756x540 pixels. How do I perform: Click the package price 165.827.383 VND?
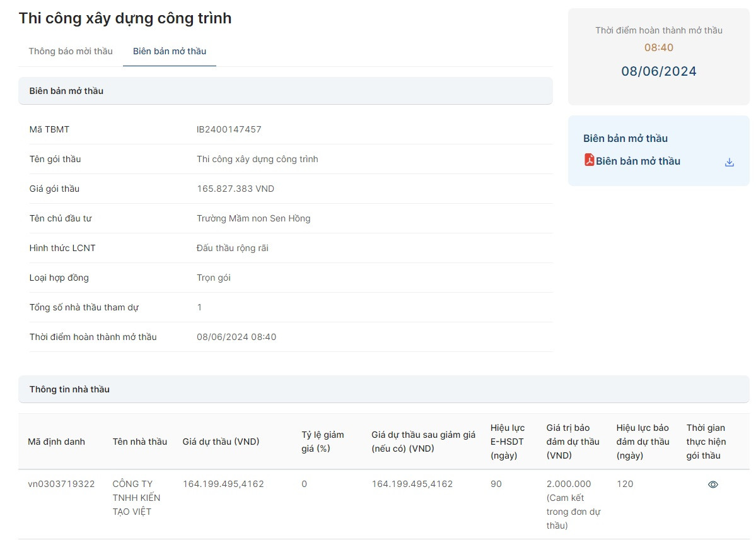coord(235,189)
